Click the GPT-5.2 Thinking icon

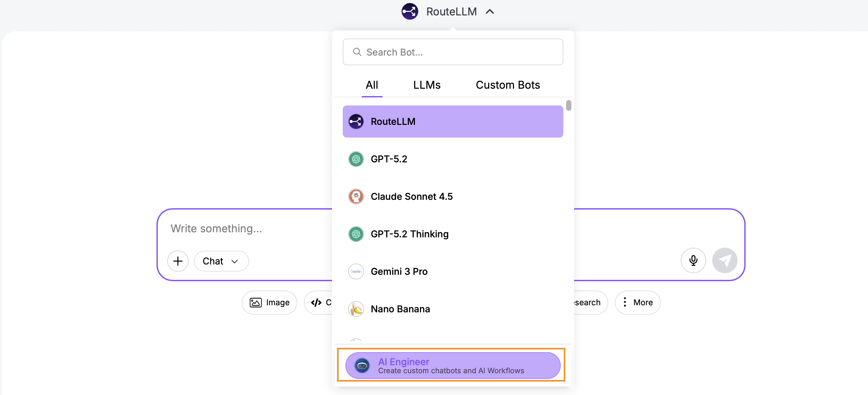[356, 234]
